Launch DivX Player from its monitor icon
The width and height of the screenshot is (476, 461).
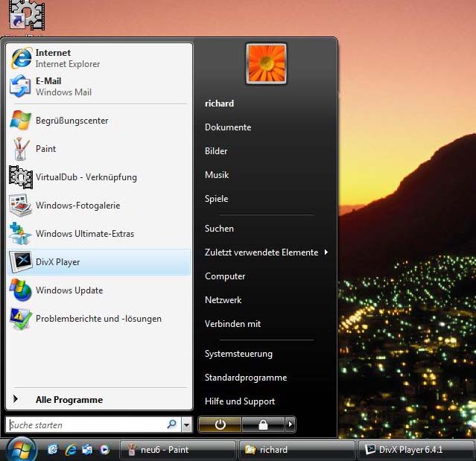coord(21,261)
